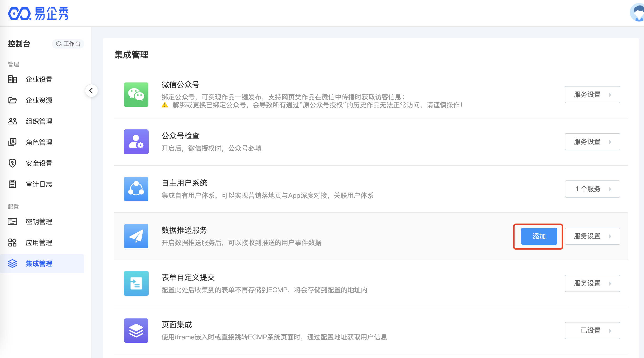Click the 企业资源 folder icon
The image size is (644, 358).
tap(12, 100)
